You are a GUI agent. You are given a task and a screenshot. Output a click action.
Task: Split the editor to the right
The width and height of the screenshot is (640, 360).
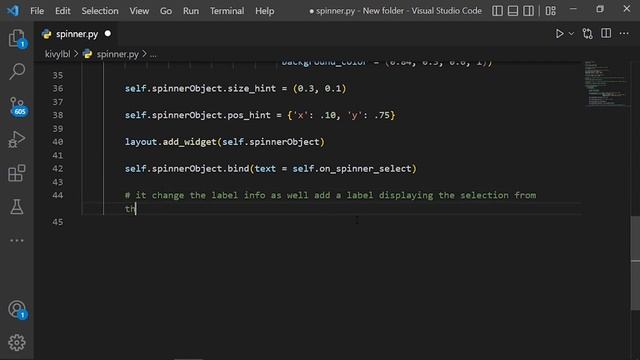pos(606,33)
